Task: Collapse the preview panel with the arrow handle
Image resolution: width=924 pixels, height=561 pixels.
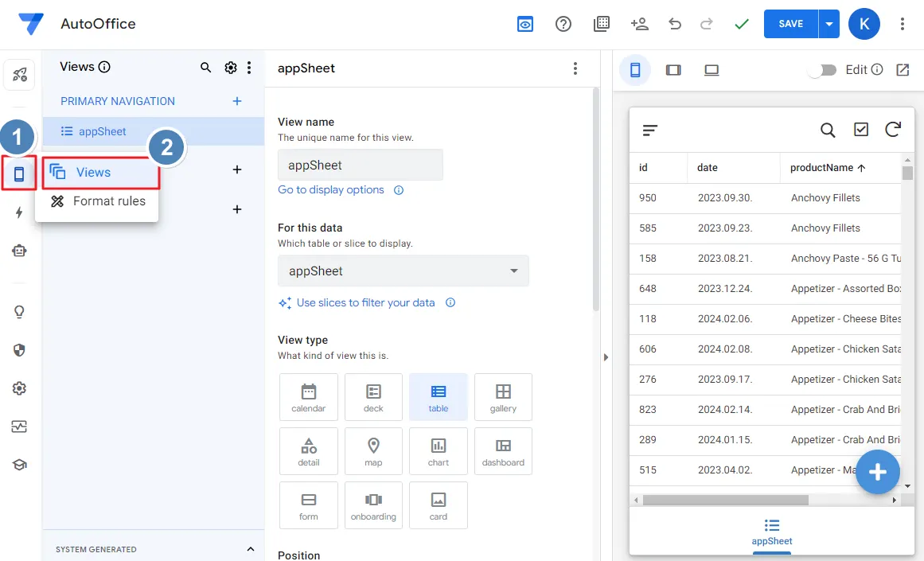Action: point(606,357)
